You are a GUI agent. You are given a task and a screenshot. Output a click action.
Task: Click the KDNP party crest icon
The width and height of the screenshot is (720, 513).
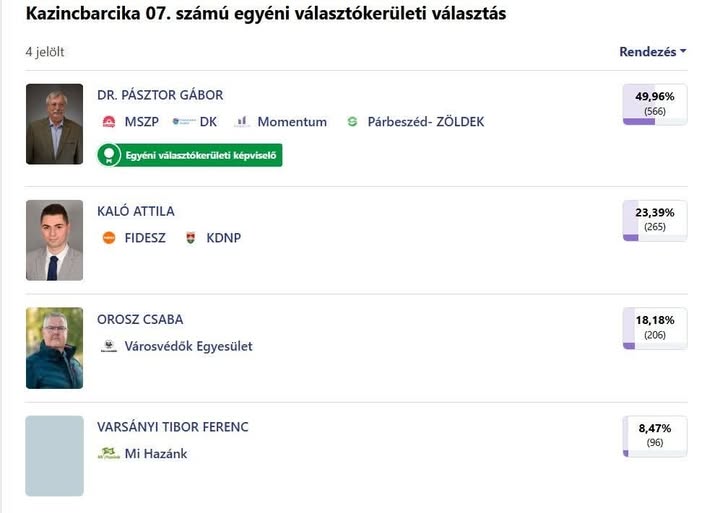(x=191, y=238)
